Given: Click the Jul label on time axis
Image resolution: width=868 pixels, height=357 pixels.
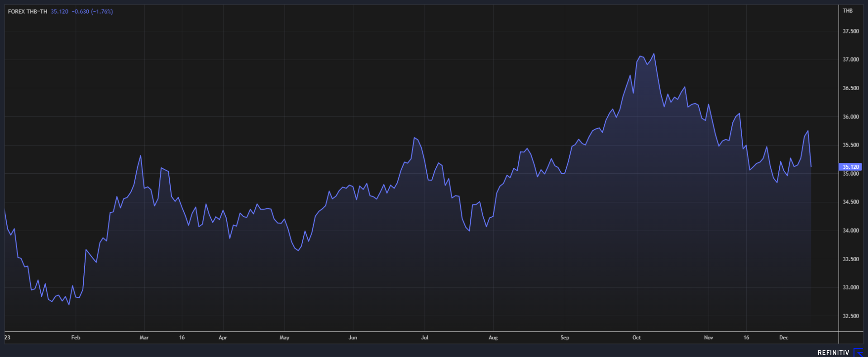Looking at the screenshot, I should (x=424, y=338).
